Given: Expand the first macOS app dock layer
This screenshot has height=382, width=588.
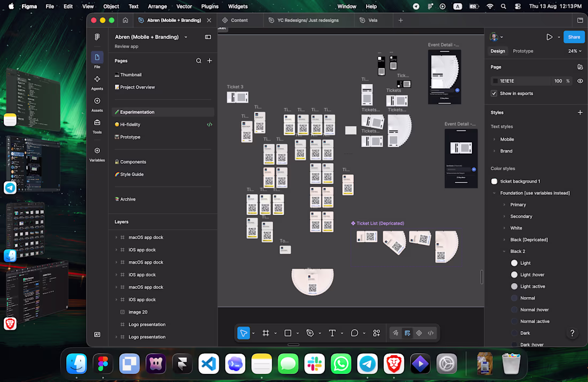Looking at the screenshot, I should pos(116,237).
